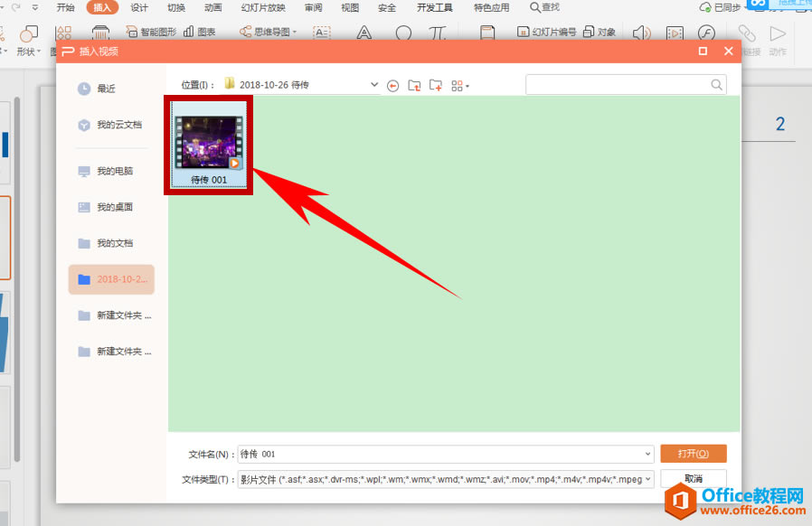Viewport: 812px width, 526px height.
Task: Click the 查找 search in ribbon
Action: (x=544, y=7)
